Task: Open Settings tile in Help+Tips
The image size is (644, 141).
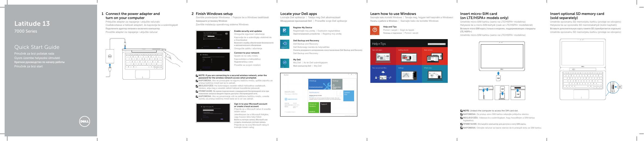Action: tap(409, 74)
